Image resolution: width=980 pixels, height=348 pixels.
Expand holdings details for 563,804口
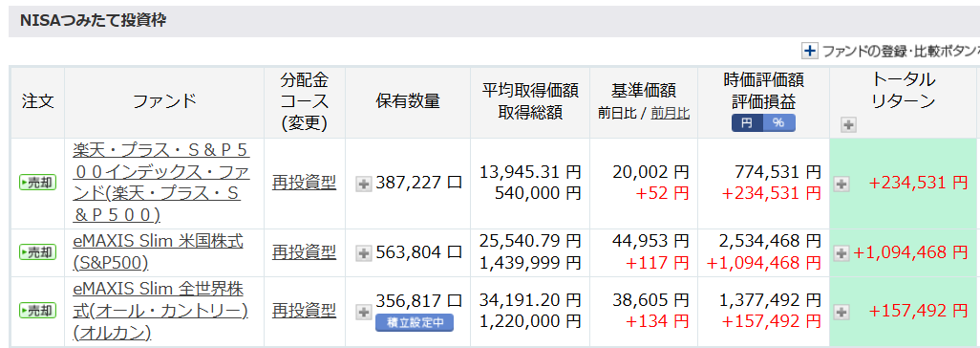pyautogui.click(x=363, y=252)
